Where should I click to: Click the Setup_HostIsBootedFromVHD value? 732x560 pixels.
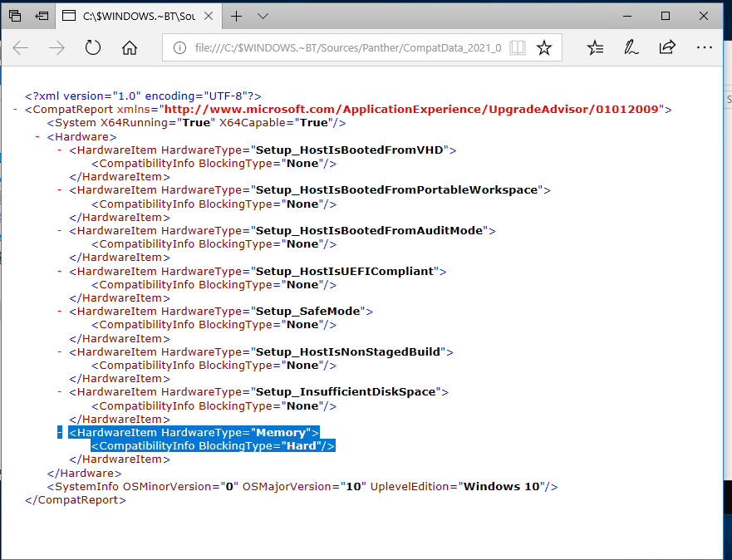[349, 150]
